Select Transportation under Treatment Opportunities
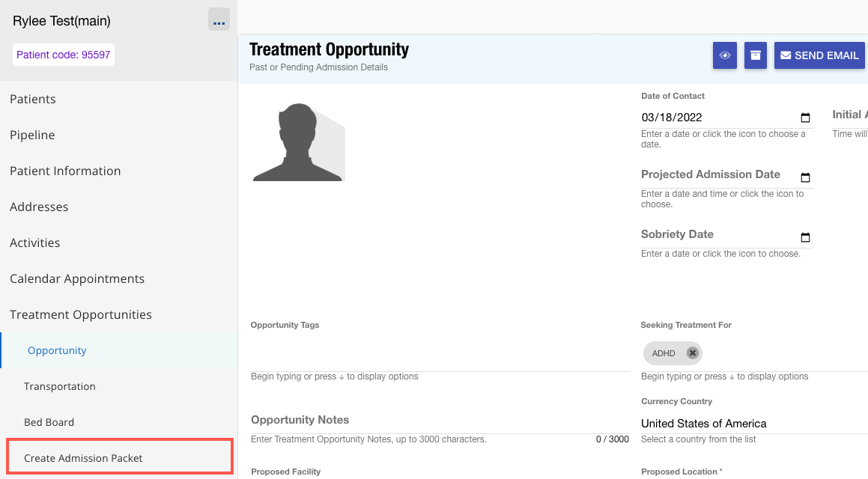The height and width of the screenshot is (479, 868). [60, 386]
